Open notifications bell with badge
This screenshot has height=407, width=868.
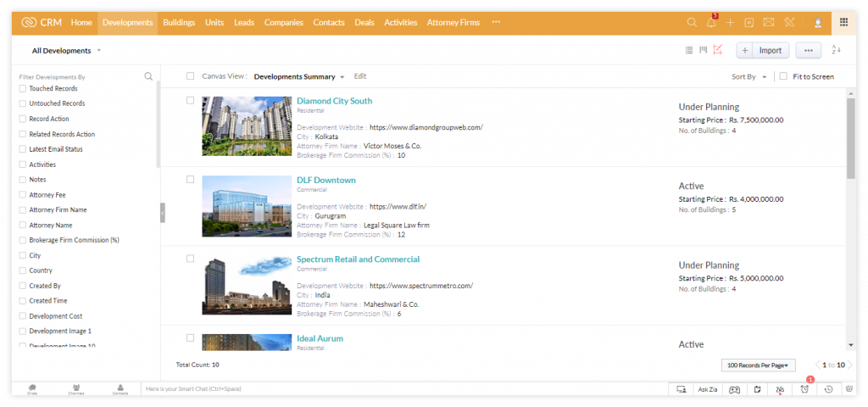pos(711,23)
